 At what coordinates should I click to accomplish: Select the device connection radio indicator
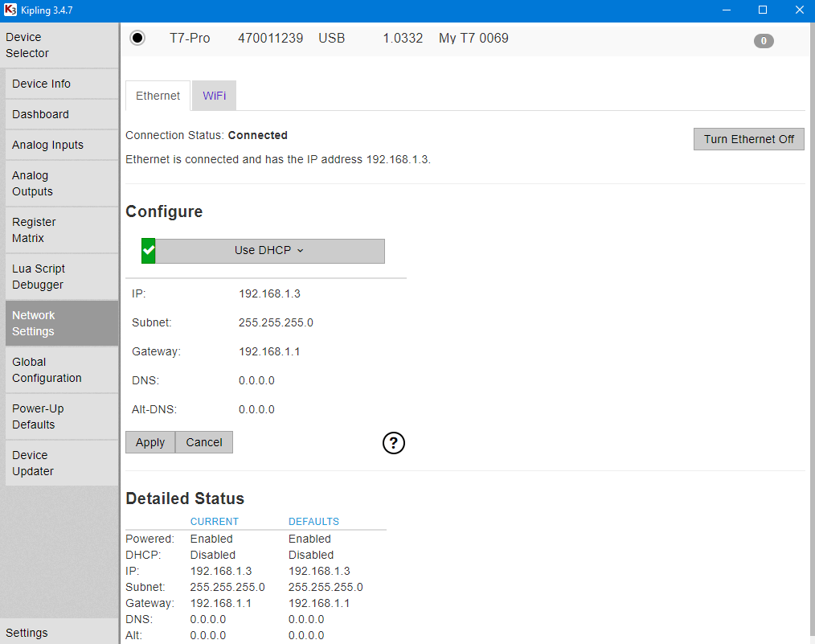click(x=137, y=37)
